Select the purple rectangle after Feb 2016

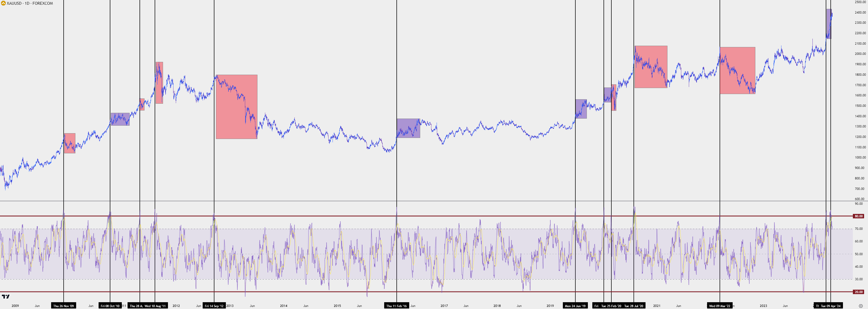coord(408,128)
